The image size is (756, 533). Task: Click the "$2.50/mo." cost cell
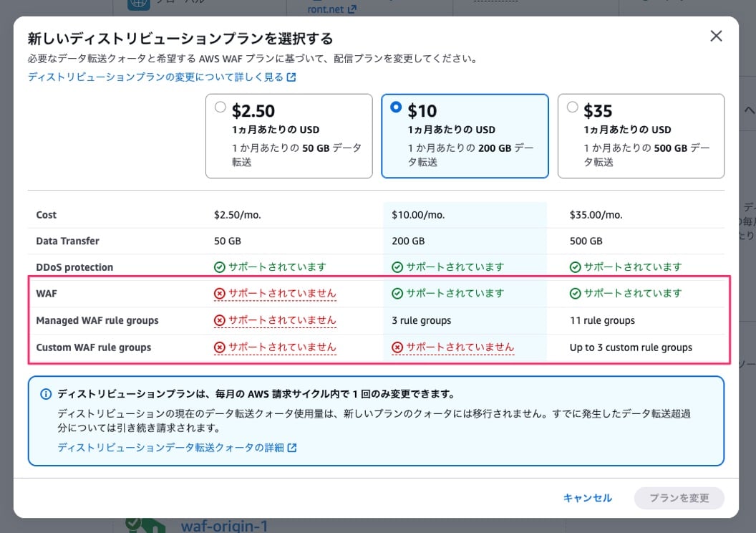coord(237,215)
